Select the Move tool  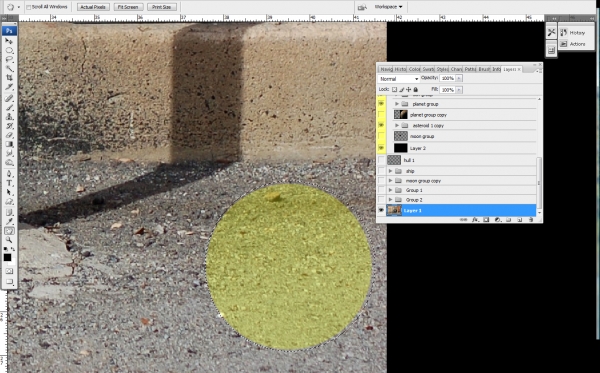tap(9, 41)
